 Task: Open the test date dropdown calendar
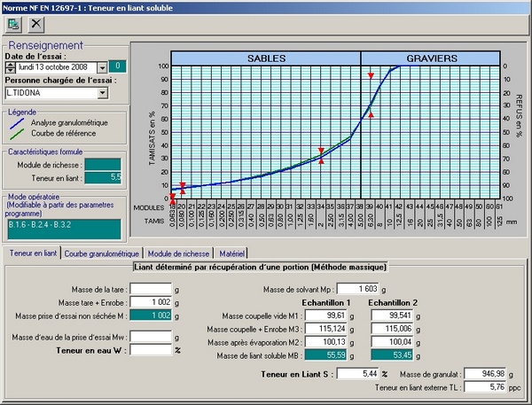(x=102, y=66)
